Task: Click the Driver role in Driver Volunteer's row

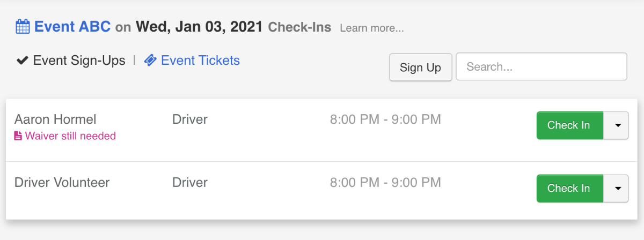Action: (x=190, y=182)
